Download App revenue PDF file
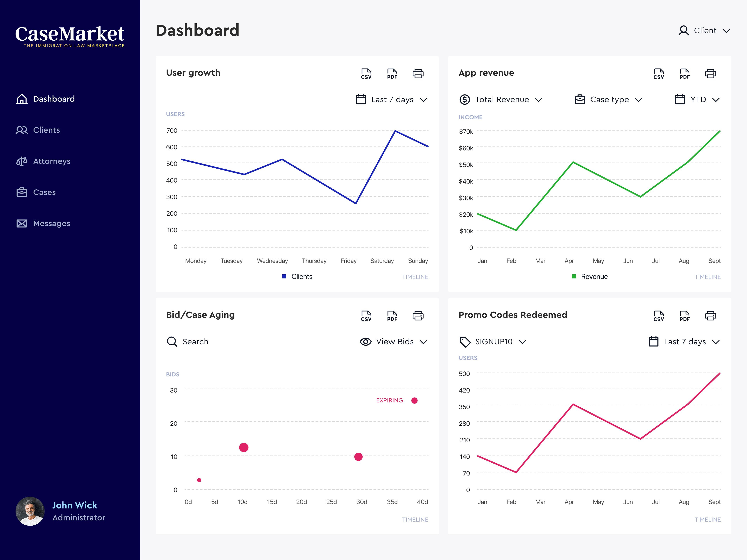 [685, 73]
